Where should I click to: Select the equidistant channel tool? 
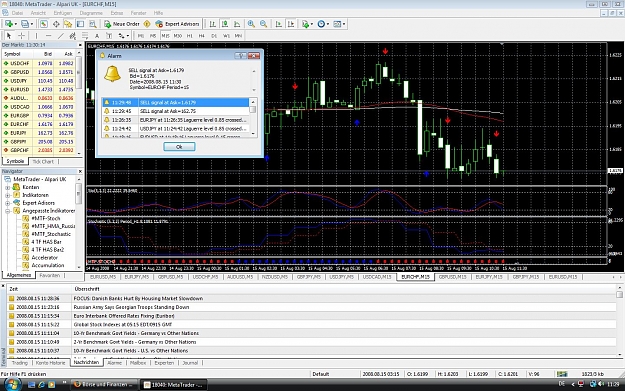coord(73,36)
